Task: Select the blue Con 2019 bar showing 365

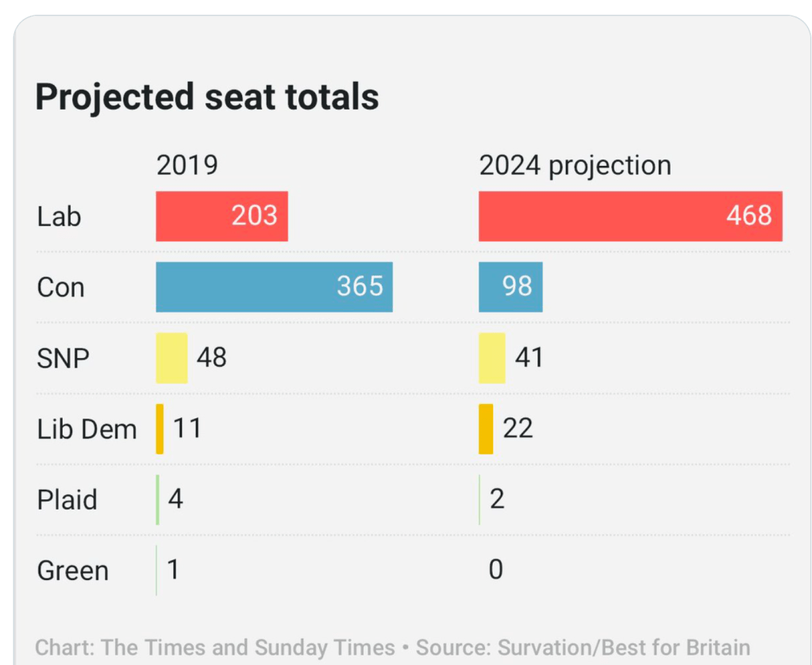Action: tap(274, 286)
